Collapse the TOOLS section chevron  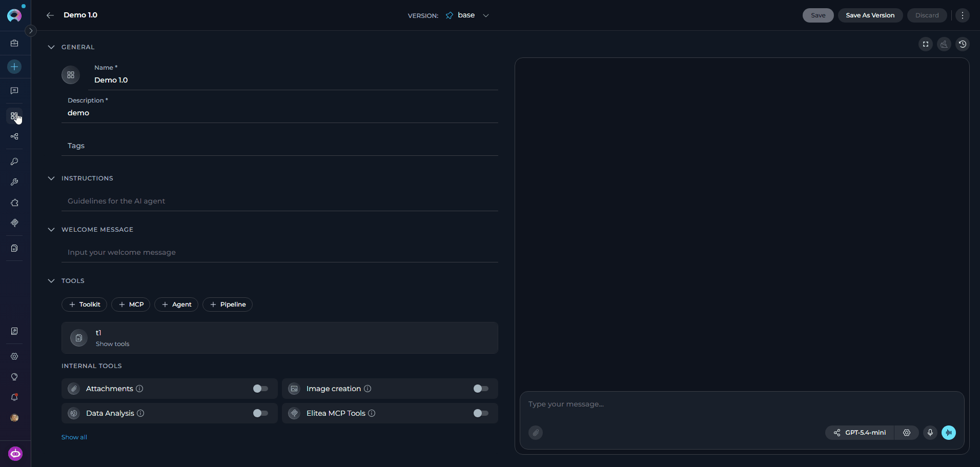[x=51, y=281]
